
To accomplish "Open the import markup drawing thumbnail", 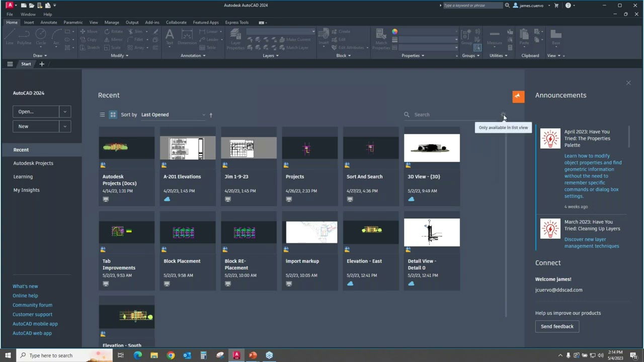I will (x=310, y=232).
